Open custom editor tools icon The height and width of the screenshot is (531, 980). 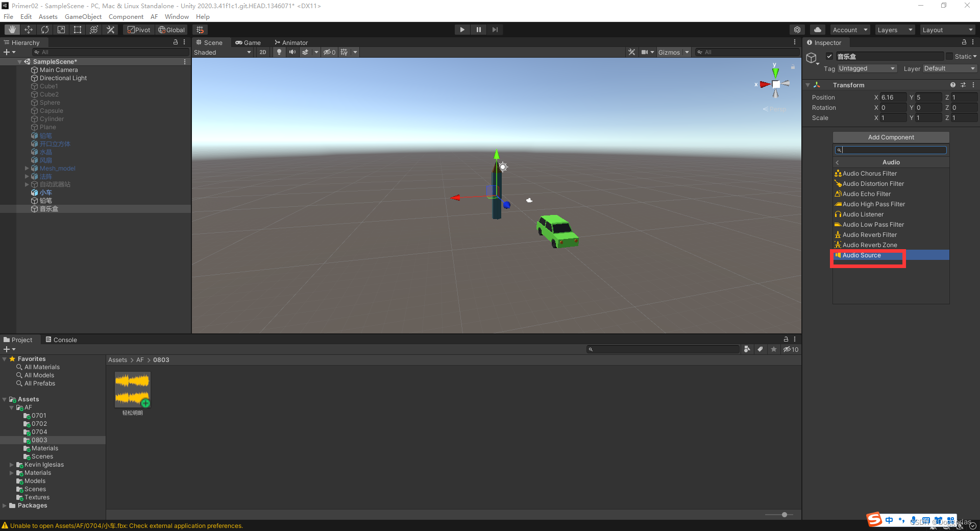pos(110,30)
